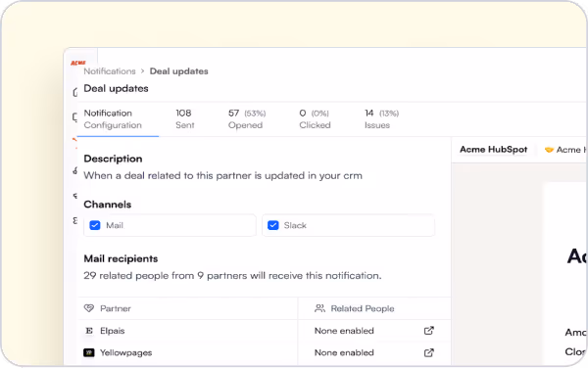Click the Yellowpages partner name
The height and width of the screenshot is (368, 588).
coord(125,352)
